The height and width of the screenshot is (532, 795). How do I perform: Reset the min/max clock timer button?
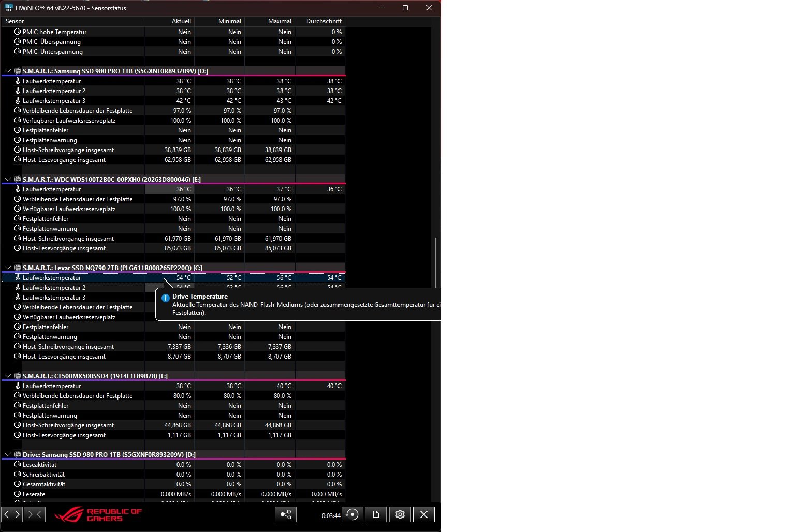point(352,514)
